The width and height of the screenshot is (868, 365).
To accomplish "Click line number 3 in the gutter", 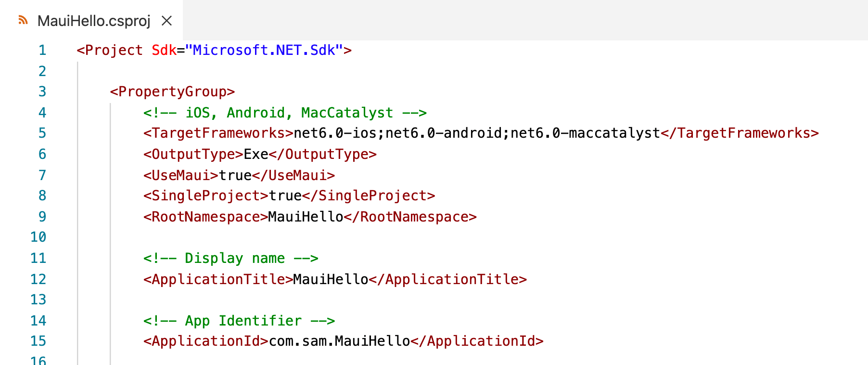I will 42,91.
